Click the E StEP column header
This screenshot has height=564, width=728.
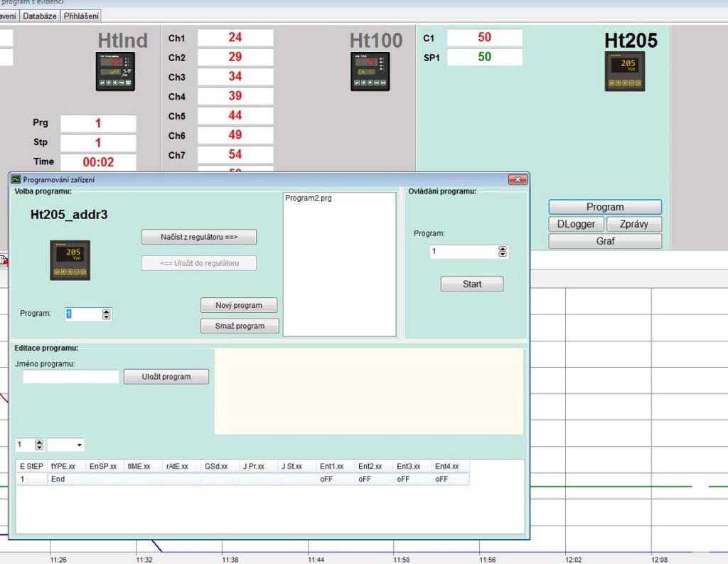[x=31, y=466]
